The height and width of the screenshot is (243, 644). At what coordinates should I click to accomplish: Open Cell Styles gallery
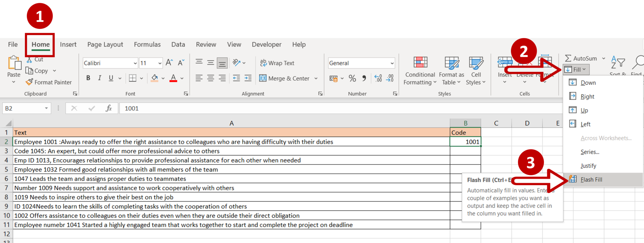tap(476, 71)
